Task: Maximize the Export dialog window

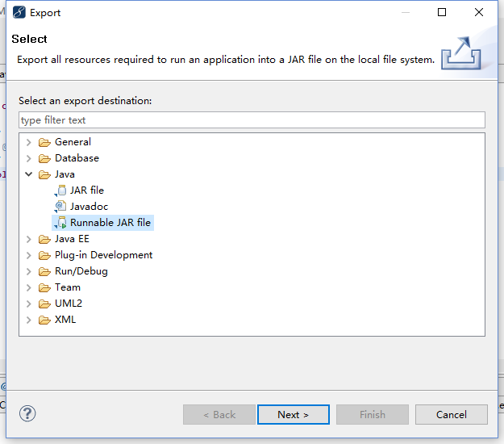Action: click(442, 12)
